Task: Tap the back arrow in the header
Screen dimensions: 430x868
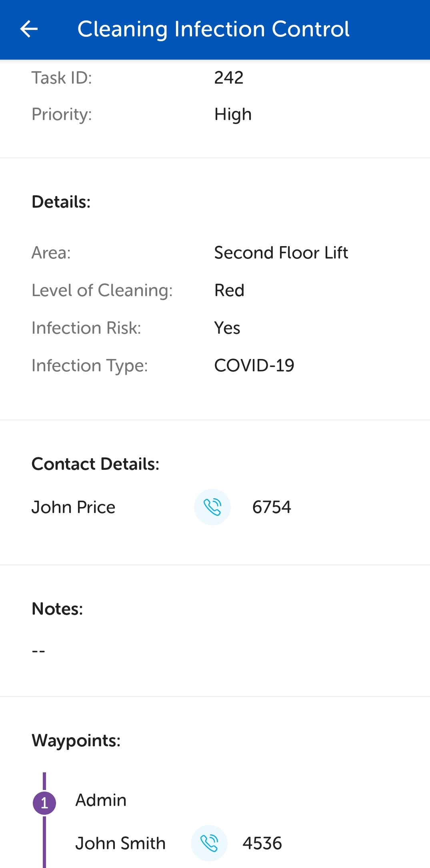Action: [x=29, y=29]
